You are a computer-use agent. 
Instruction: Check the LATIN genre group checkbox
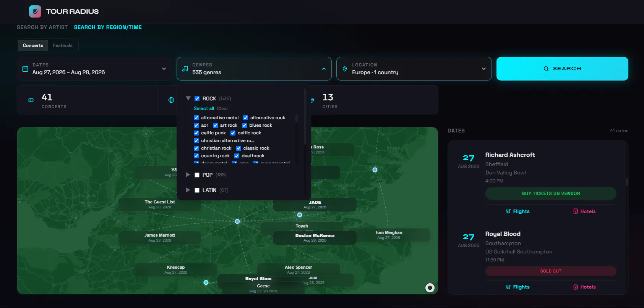coord(197,190)
